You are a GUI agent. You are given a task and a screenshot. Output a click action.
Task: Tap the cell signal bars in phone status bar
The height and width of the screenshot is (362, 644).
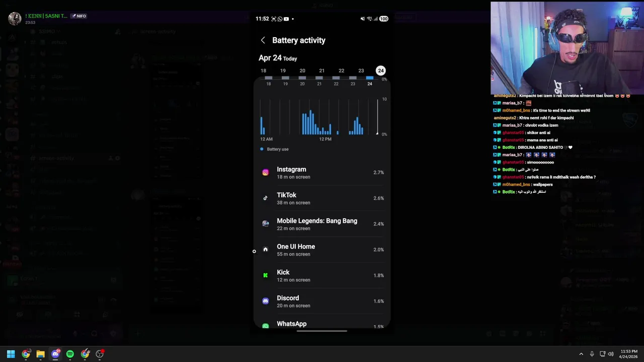coord(375,19)
